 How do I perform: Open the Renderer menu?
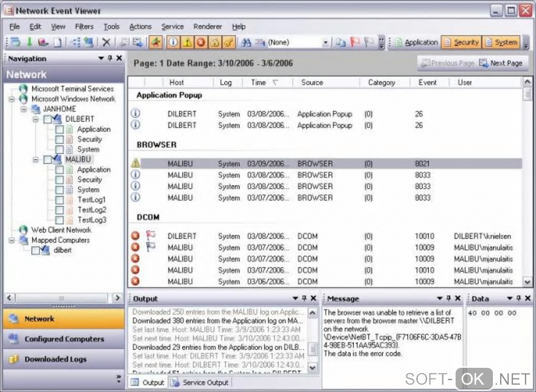[x=208, y=27]
